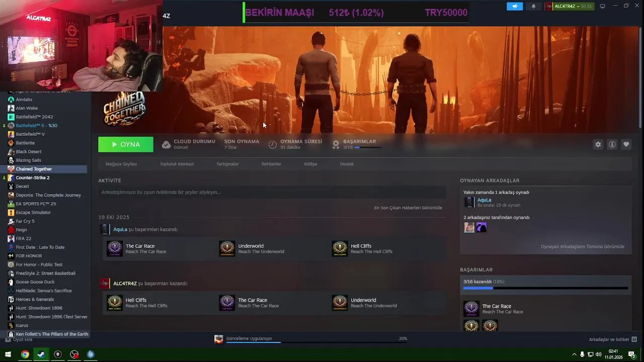Select Battlefield V in library
644x362 pixels.
(30, 134)
